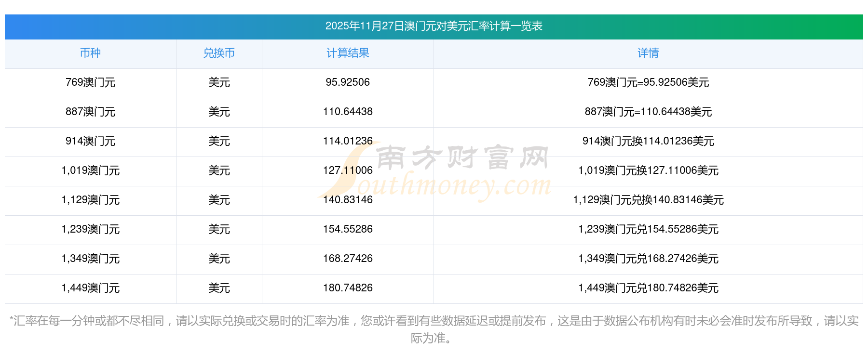Click the 168.27426 result value
868x353 pixels.
pos(348,259)
